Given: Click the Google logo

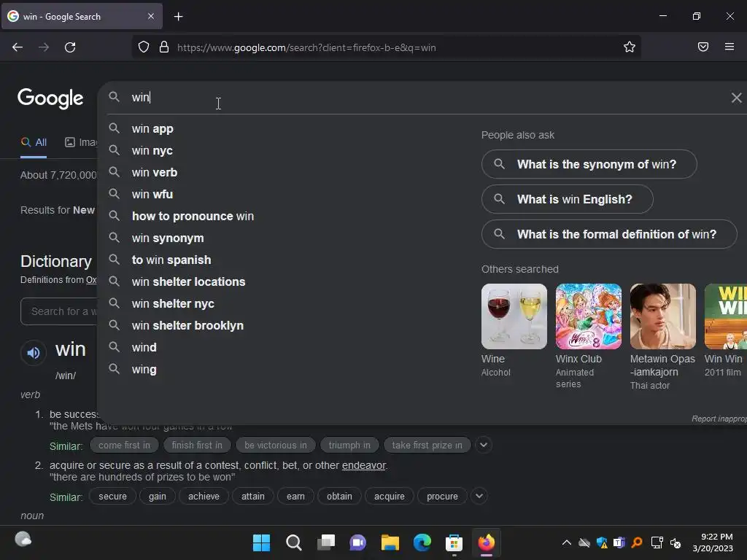Looking at the screenshot, I should [50, 98].
